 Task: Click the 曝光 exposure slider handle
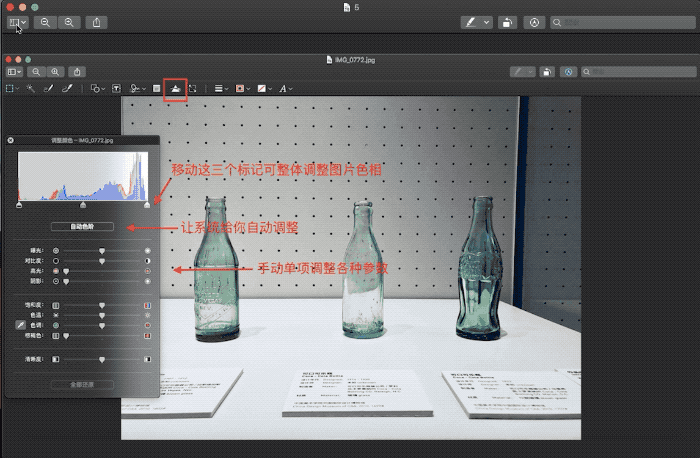coord(102,251)
